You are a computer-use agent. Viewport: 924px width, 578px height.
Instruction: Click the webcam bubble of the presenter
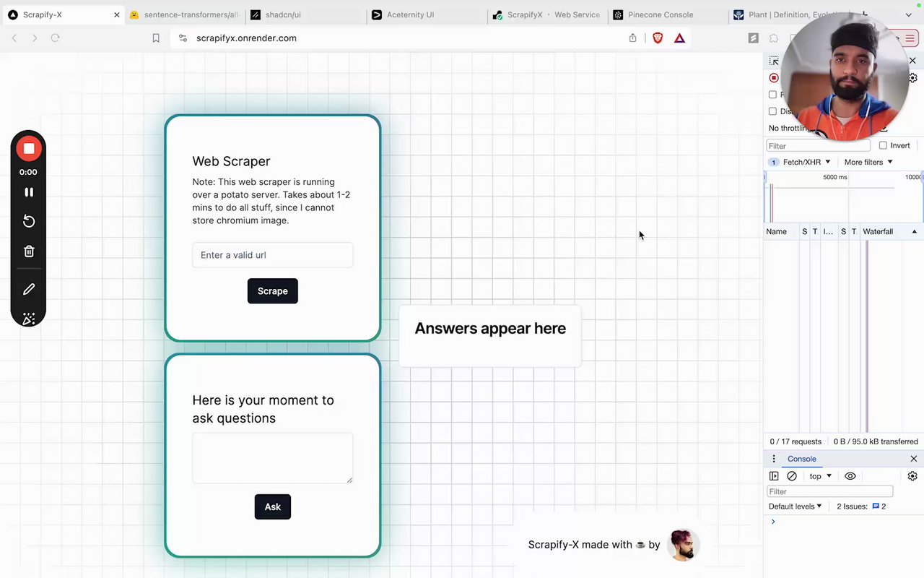click(x=845, y=76)
